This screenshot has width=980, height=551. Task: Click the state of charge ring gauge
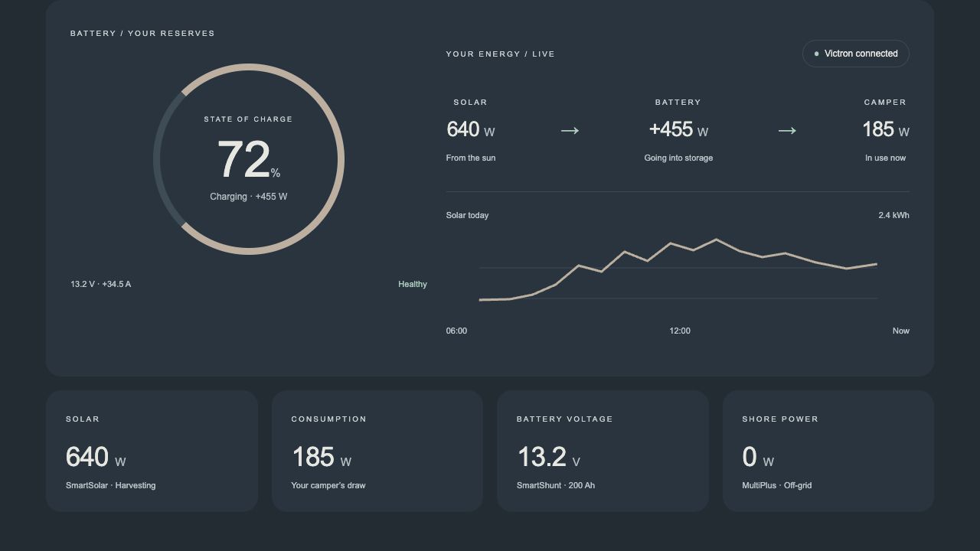click(248, 159)
